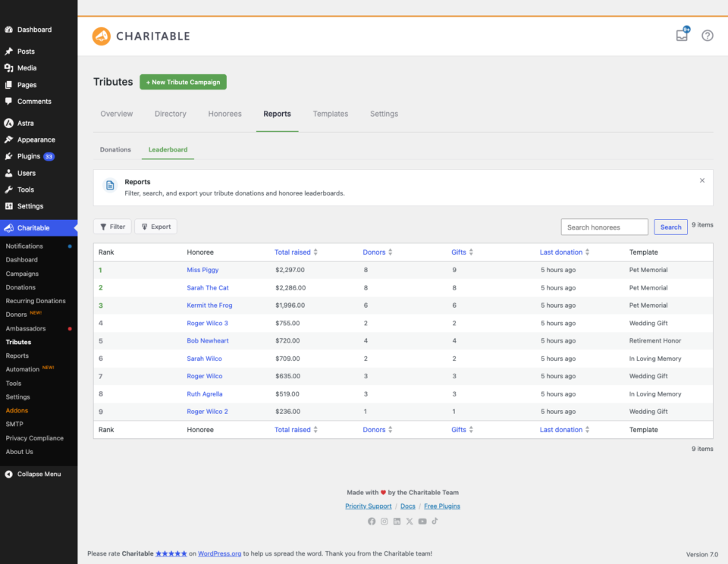Screen dimensions: 728x564
Task: Open the Free Plugins link
Action: (442, 506)
